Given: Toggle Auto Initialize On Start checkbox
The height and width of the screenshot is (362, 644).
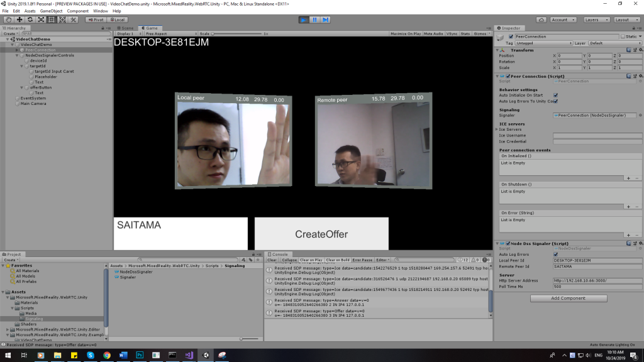Looking at the screenshot, I should click(556, 96).
